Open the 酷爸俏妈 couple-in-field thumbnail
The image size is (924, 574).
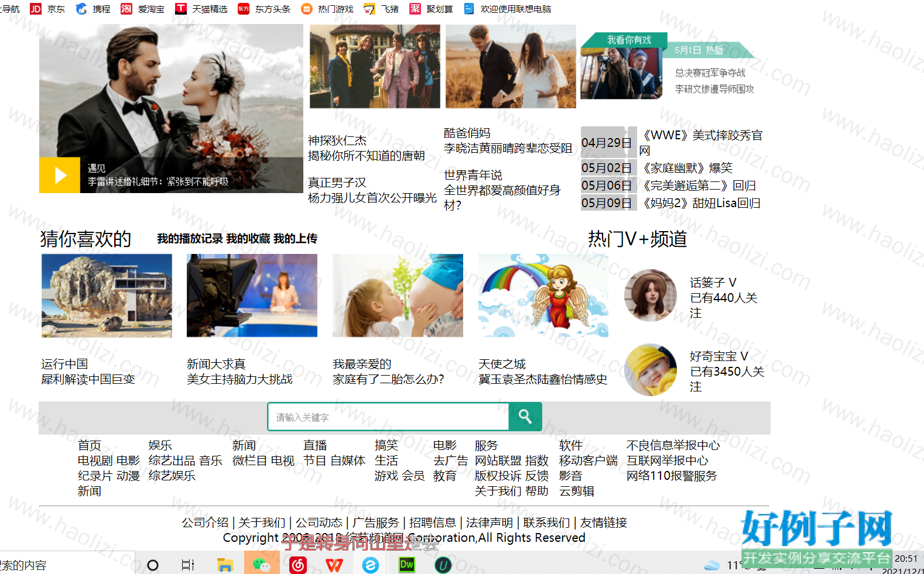(511, 66)
